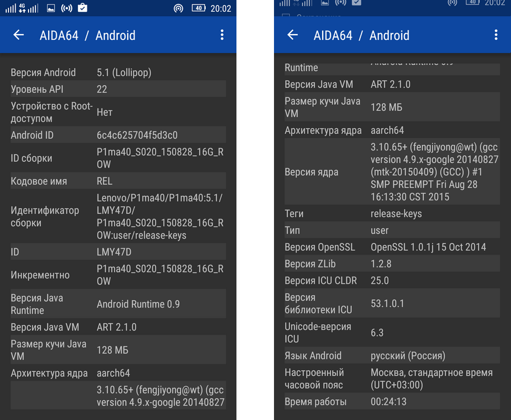Tap circular hotspot icon beside battery, left screen
The height and width of the screenshot is (420, 511).
click(x=178, y=8)
